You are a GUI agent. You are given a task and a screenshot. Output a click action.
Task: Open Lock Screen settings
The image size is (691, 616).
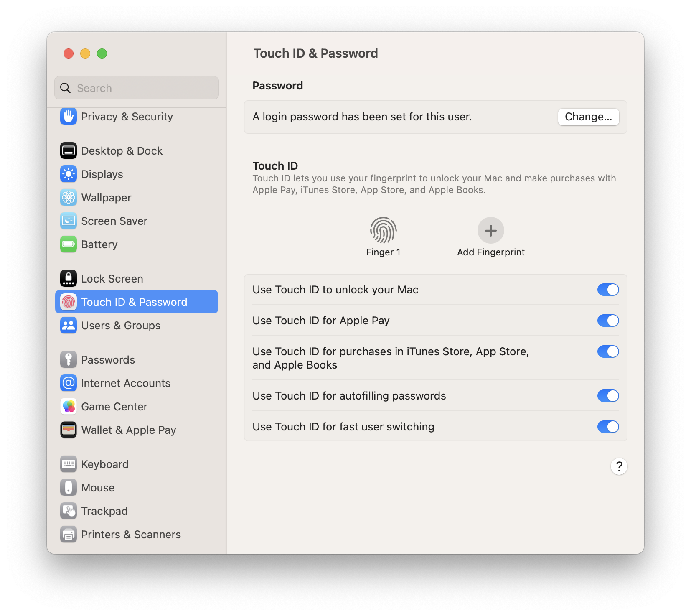coord(112,279)
